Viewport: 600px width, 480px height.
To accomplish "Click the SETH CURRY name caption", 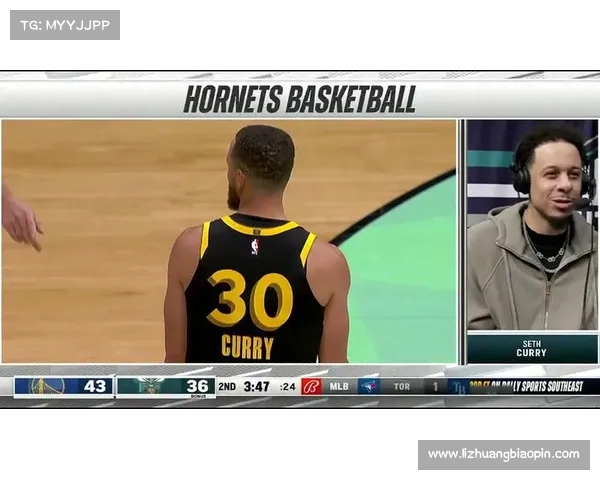I will tap(532, 349).
